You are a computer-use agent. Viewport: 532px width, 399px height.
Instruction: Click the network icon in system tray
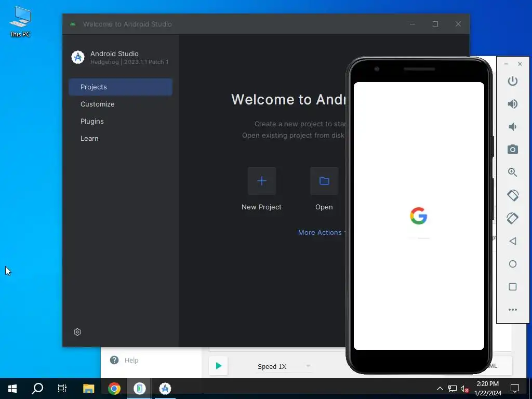coord(453,389)
